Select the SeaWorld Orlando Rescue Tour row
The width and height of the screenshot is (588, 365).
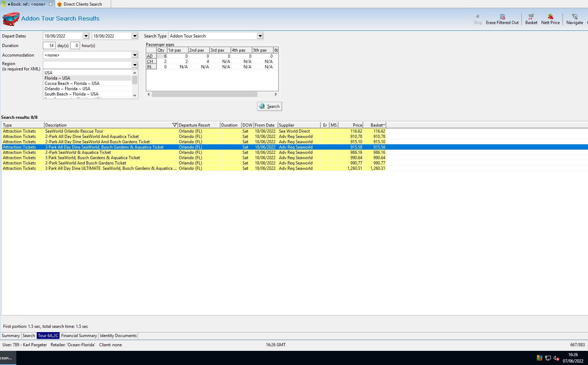tap(194, 131)
